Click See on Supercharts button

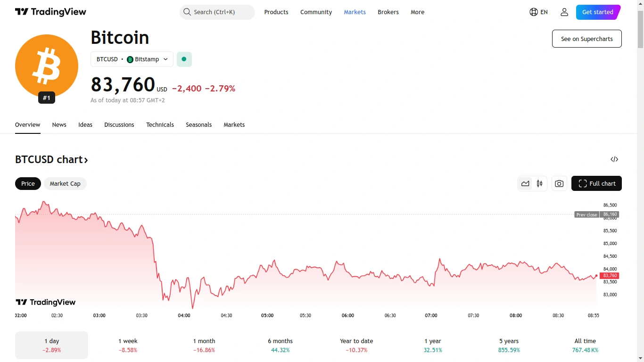[586, 39]
